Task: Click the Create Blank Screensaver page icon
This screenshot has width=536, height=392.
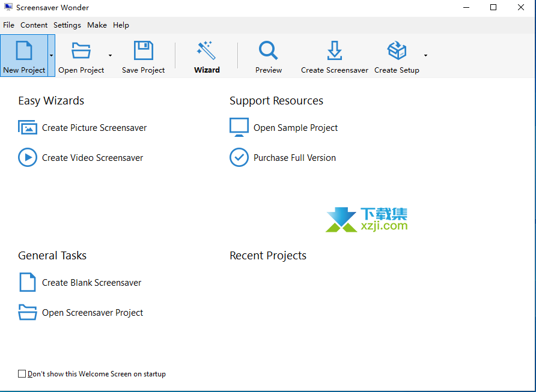Action: click(28, 282)
